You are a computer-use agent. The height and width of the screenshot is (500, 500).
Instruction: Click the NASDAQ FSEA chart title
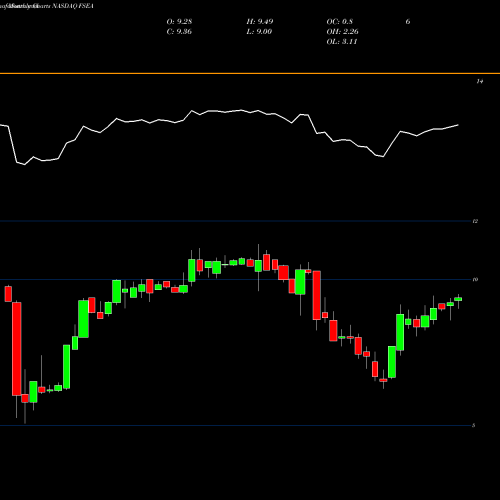[x=47, y=6]
